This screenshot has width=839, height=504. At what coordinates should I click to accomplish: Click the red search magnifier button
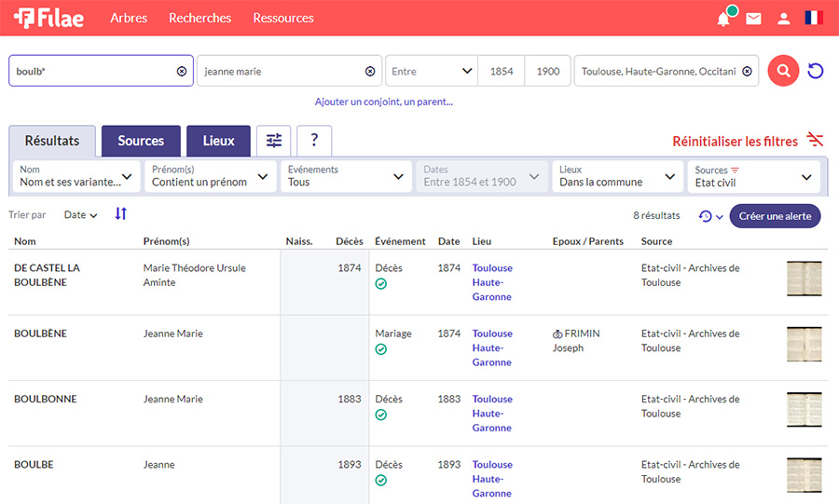point(783,71)
